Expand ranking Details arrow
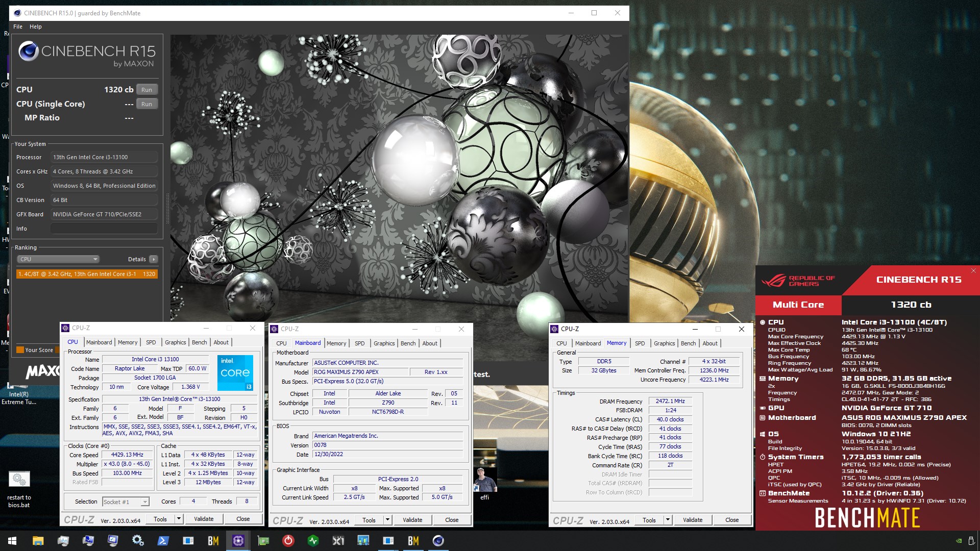The height and width of the screenshot is (551, 980). (x=154, y=259)
